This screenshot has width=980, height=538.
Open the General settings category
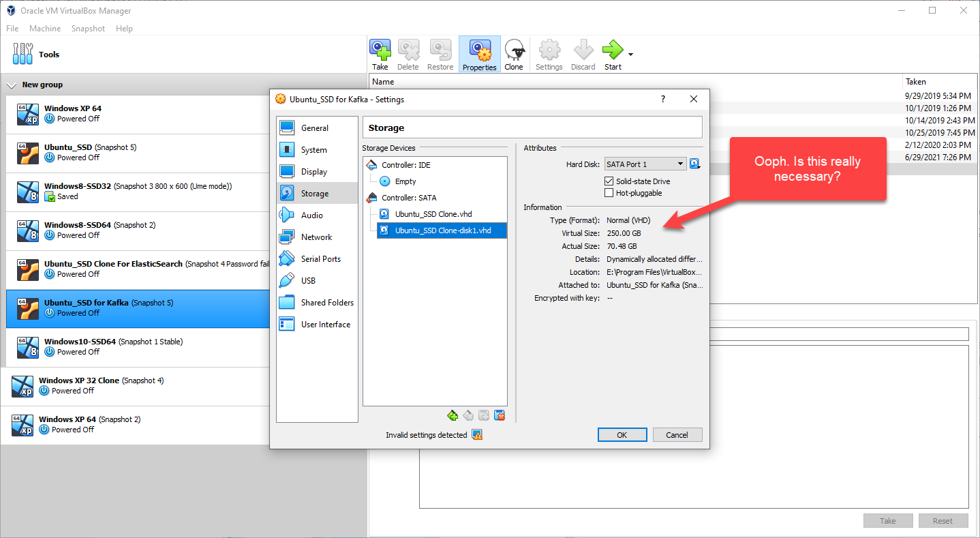pos(317,128)
